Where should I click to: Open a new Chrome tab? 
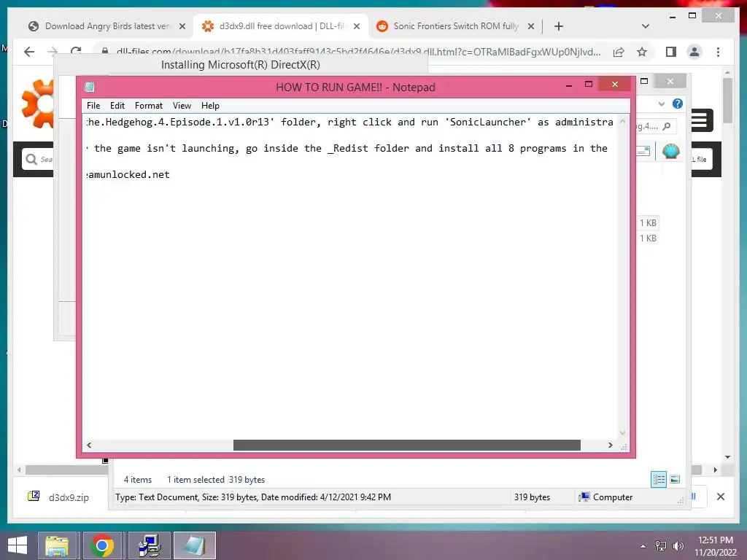tap(559, 26)
